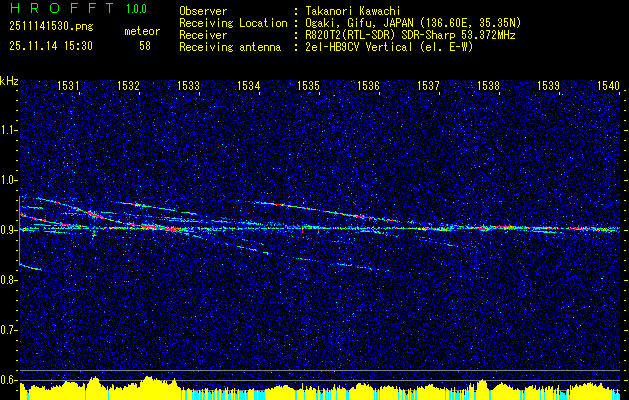Select the filename 2511141530.png
The width and height of the screenshot is (629, 400).
[51, 27]
